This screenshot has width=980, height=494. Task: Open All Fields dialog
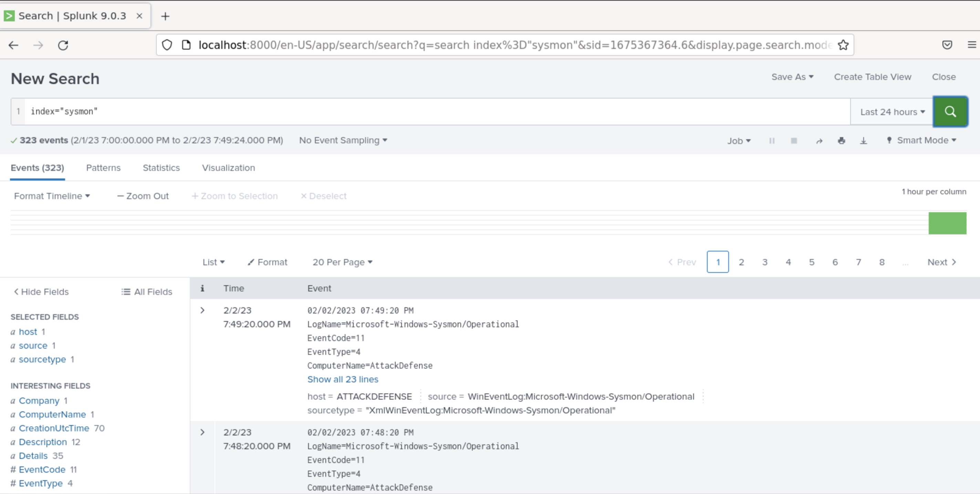[147, 292]
